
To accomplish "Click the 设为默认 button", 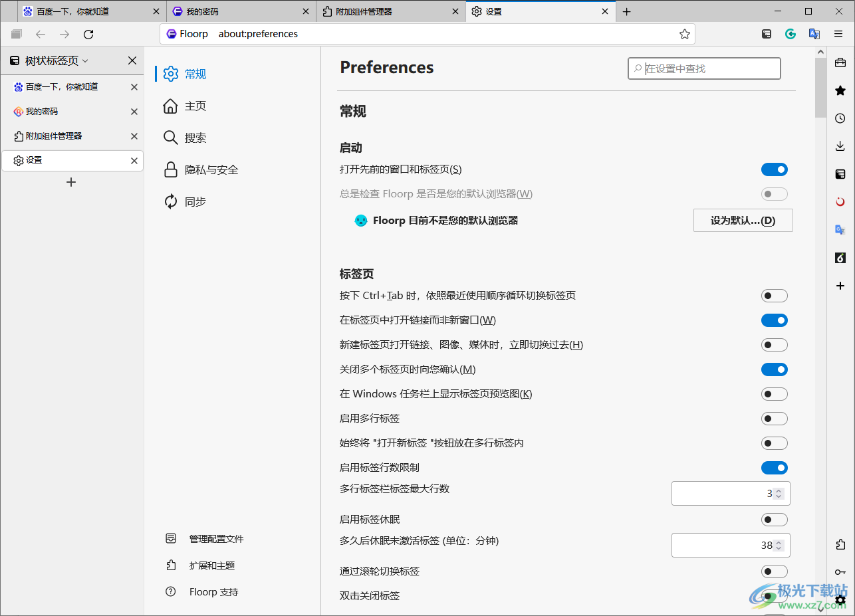I will point(743,220).
